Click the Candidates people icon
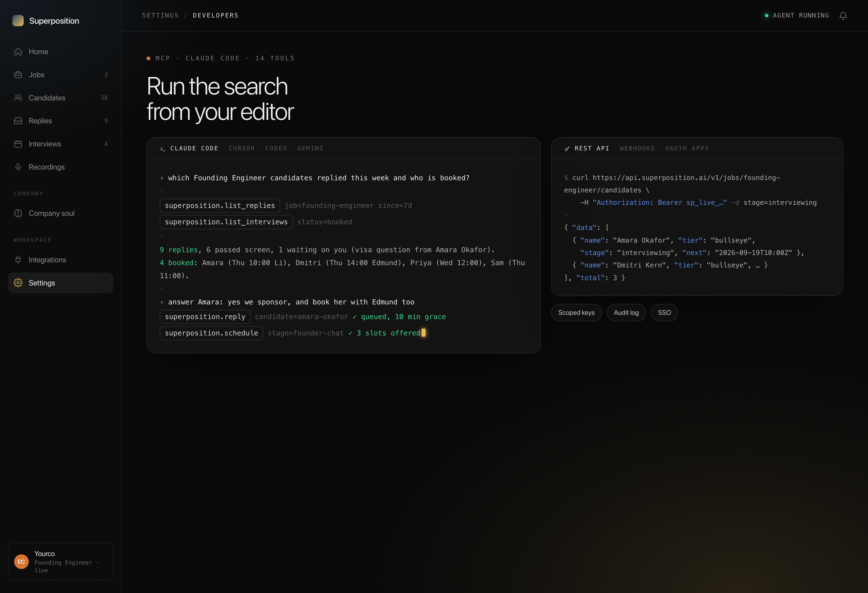 click(x=18, y=98)
